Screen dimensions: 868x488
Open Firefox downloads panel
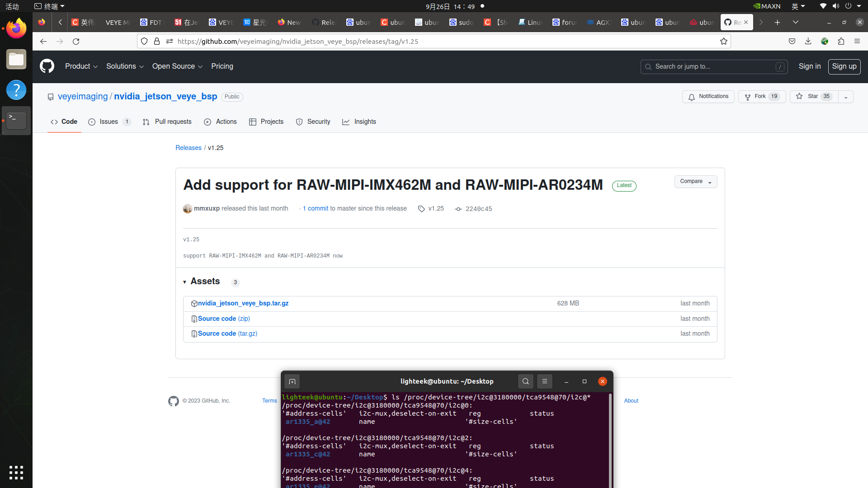click(808, 41)
